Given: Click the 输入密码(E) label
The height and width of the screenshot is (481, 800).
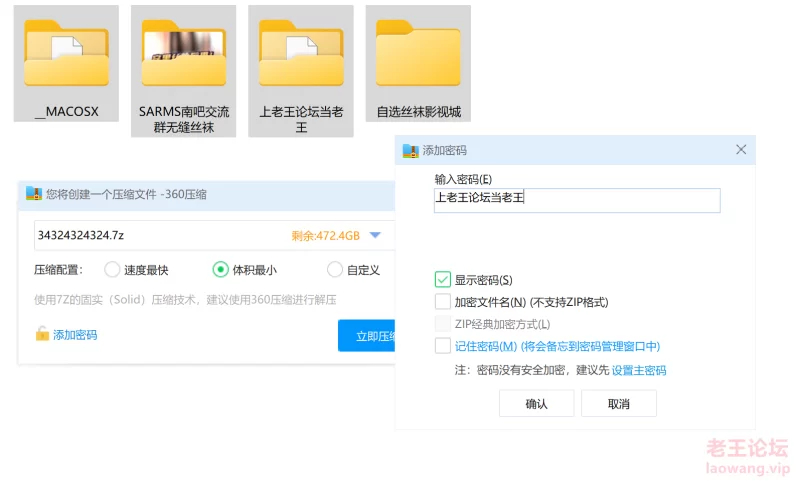Looking at the screenshot, I should click(463, 179).
